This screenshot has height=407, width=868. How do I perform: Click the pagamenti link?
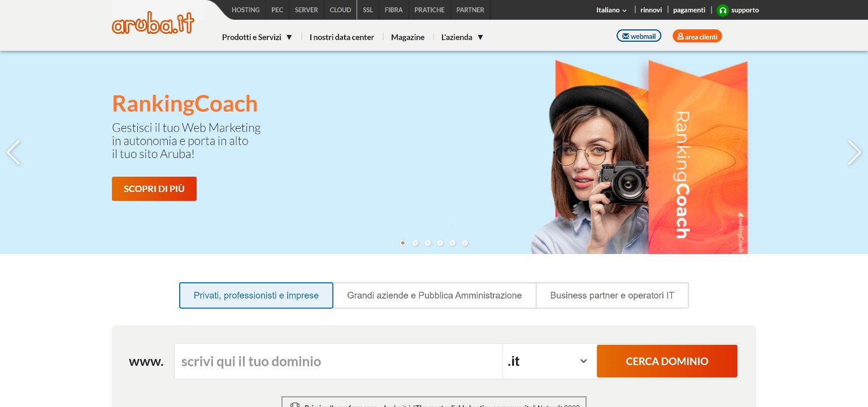(689, 10)
